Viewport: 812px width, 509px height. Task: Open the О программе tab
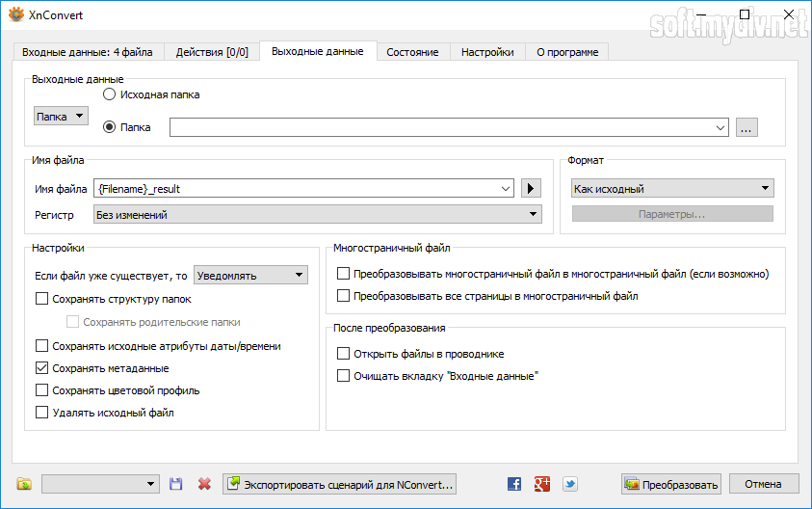point(567,52)
